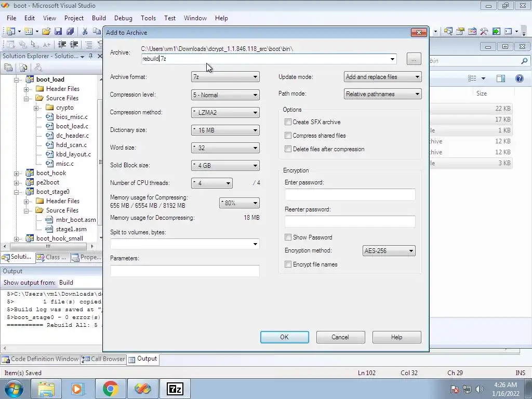Open Windows Explorer from the taskbar
The height and width of the screenshot is (399, 532).
[46, 389]
